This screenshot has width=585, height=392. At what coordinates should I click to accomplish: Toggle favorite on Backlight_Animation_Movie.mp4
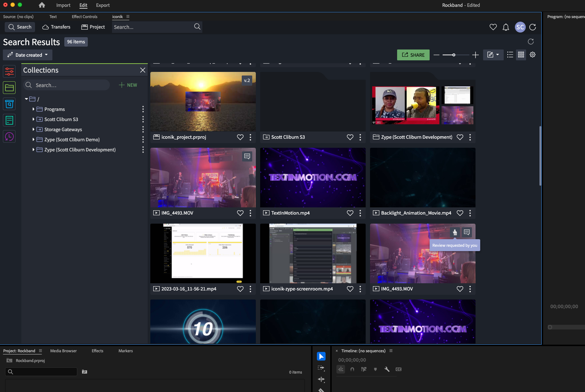pos(460,213)
